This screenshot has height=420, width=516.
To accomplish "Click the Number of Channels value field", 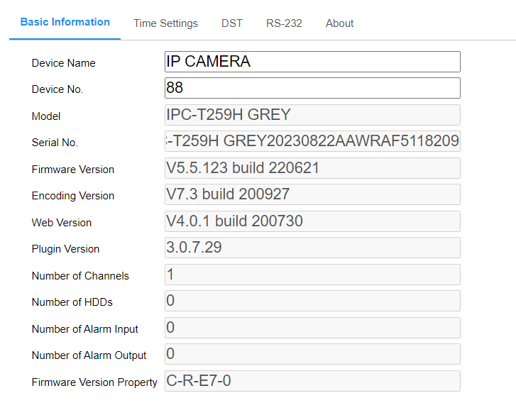I will point(312,275).
